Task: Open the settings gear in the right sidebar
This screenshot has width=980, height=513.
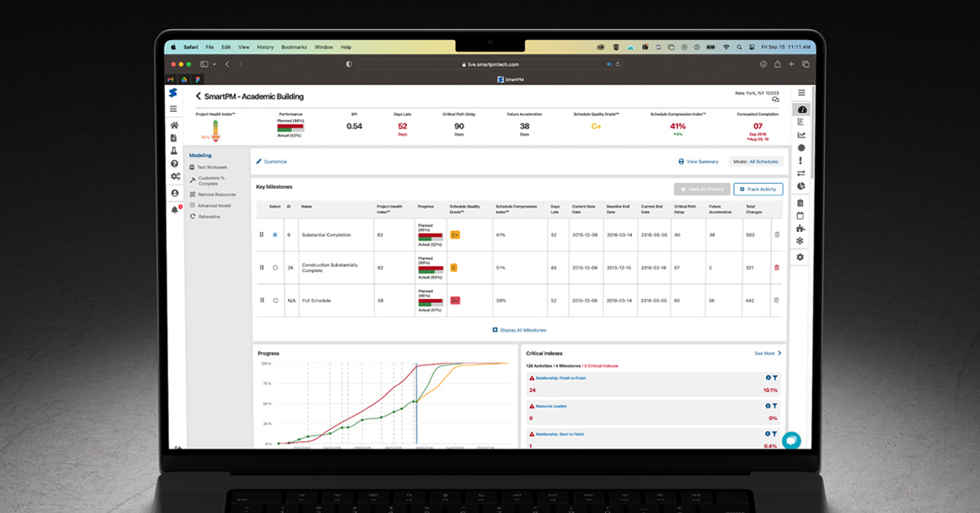Action: click(800, 257)
